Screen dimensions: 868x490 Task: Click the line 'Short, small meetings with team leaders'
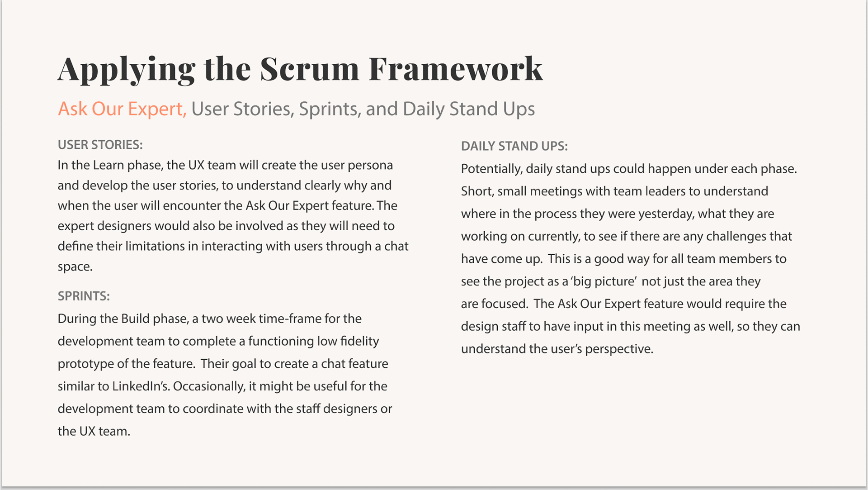[x=614, y=191]
